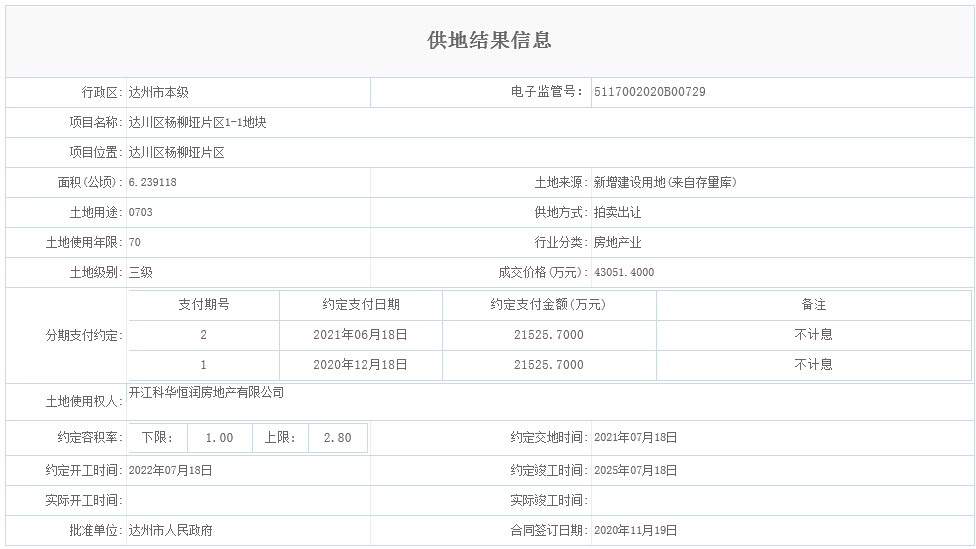Click the 分期支付约定 label
976x549 pixels.
click(x=84, y=336)
